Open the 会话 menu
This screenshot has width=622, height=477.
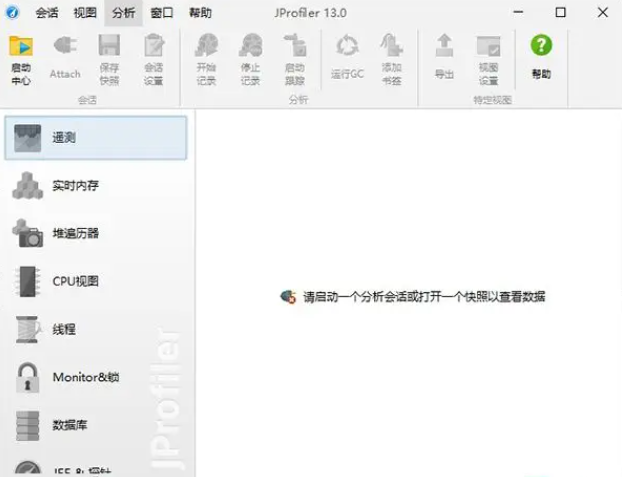47,13
